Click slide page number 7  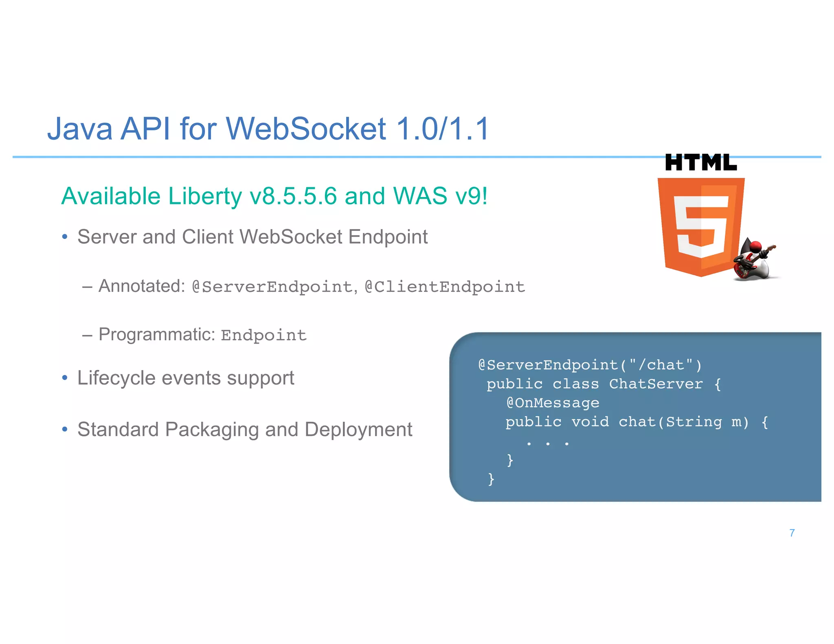point(792,533)
